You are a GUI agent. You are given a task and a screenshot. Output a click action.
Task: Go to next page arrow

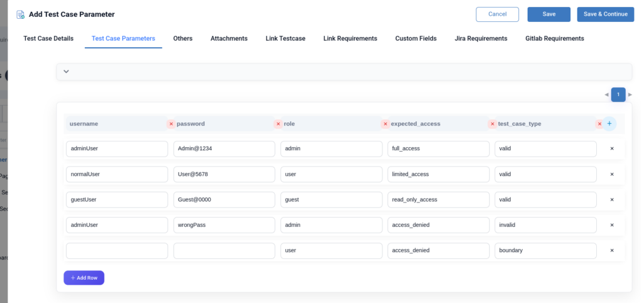(x=630, y=95)
